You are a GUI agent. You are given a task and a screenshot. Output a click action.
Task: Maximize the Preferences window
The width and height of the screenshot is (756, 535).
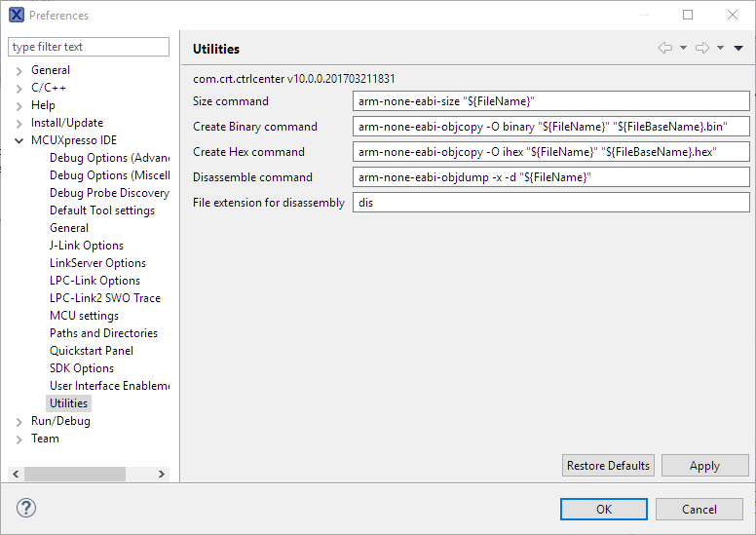tap(688, 15)
